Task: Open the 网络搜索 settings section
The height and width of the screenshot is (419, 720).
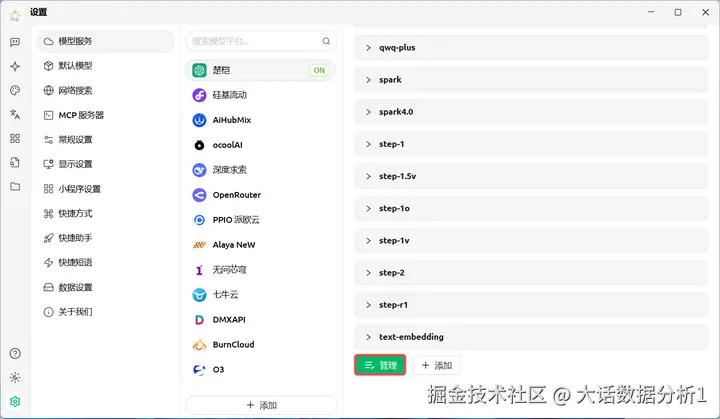Action: tap(105, 91)
